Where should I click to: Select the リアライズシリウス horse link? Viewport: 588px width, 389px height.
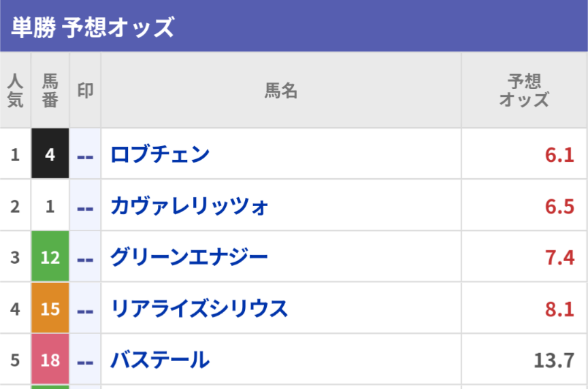click(x=199, y=309)
